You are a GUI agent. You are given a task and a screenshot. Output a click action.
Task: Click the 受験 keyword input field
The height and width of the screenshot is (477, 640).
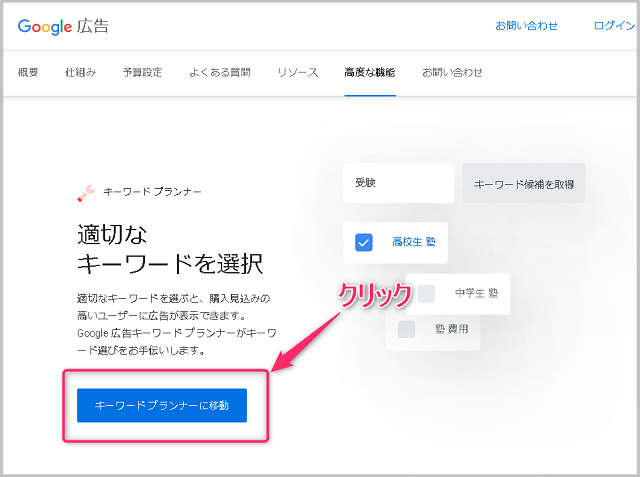(x=399, y=183)
